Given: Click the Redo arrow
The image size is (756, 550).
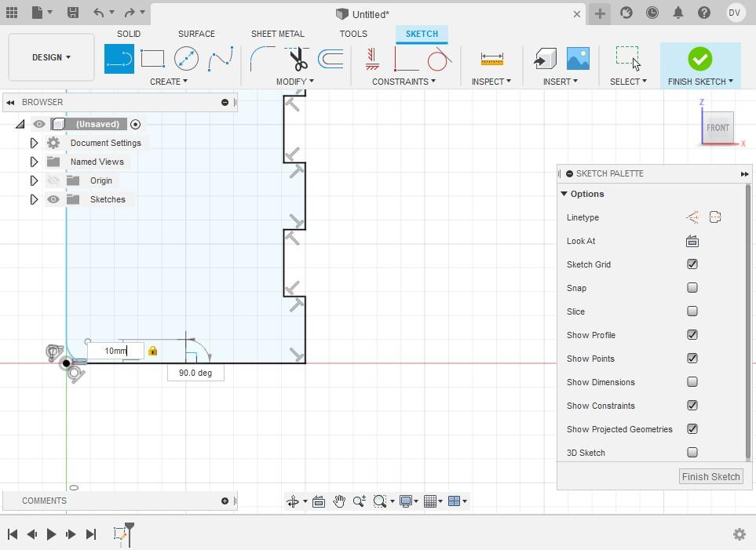Looking at the screenshot, I should [130, 13].
